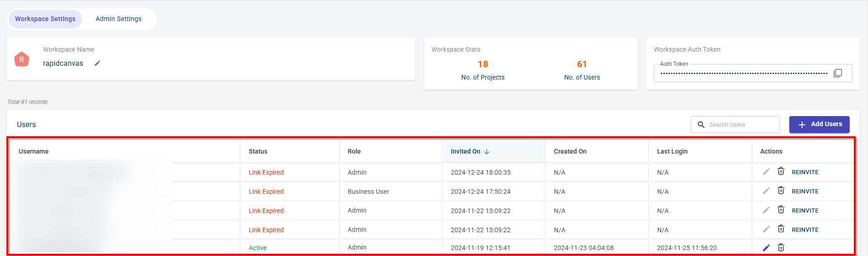This screenshot has width=868, height=256.
Task: Delete the user invited 2024-12-24 18:00:35
Action: click(781, 171)
